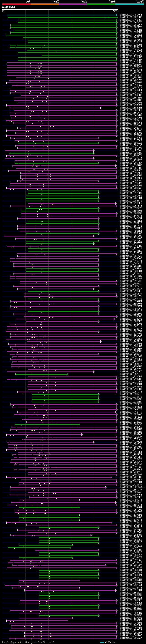The height and width of the screenshot is (644, 146).
Task: Select the UniRef100_Q0WR83 row label
Action: (131, 636)
